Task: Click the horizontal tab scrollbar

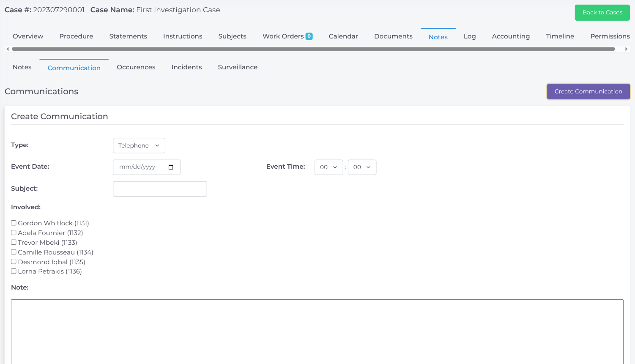Action: pos(313,49)
